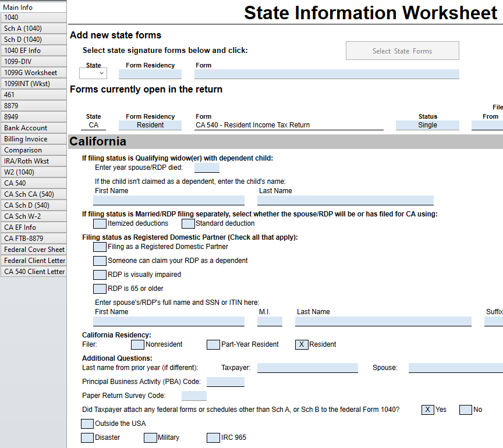Check RDP is visually impaired
Screen dimensions: 503x448
coord(100,275)
